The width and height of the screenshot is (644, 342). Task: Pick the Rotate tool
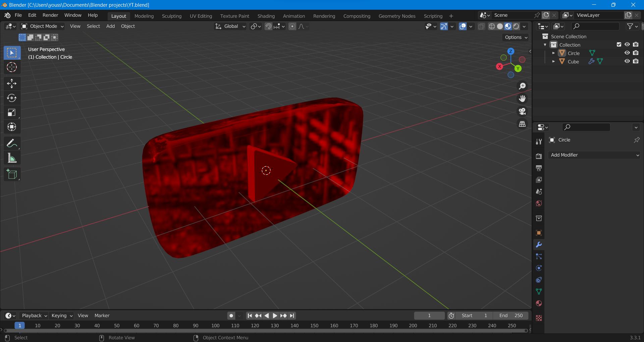pyautogui.click(x=12, y=98)
